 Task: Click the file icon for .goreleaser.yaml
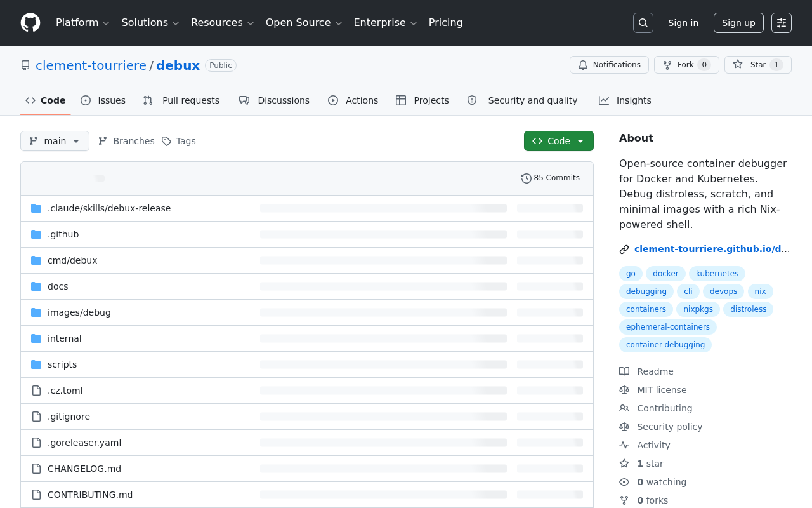[x=36, y=443]
